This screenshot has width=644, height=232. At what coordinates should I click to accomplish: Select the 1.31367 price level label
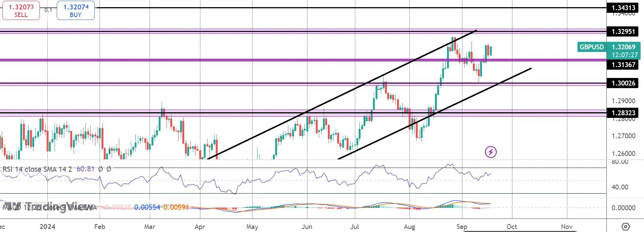[x=623, y=65]
